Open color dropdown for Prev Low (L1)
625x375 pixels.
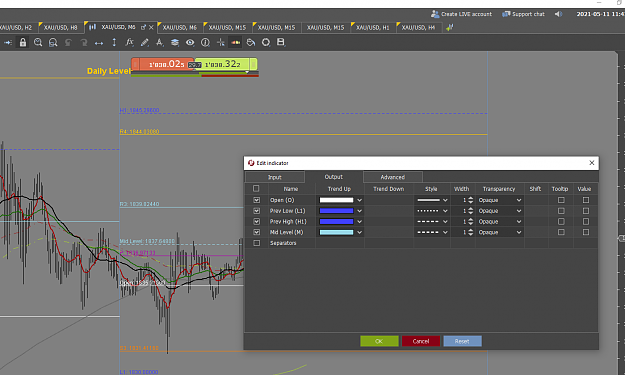(x=360, y=211)
